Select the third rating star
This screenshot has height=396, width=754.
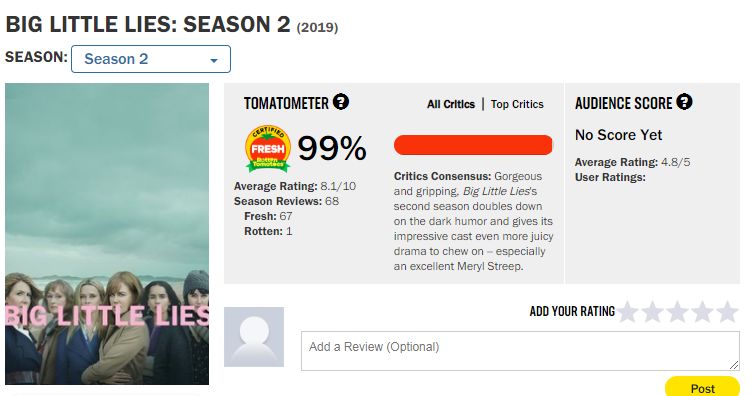coord(678,312)
